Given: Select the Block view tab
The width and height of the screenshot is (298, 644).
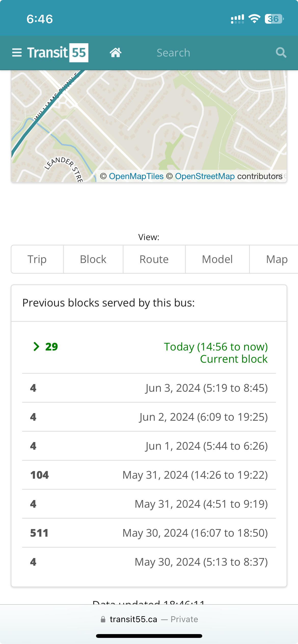Looking at the screenshot, I should 93,259.
